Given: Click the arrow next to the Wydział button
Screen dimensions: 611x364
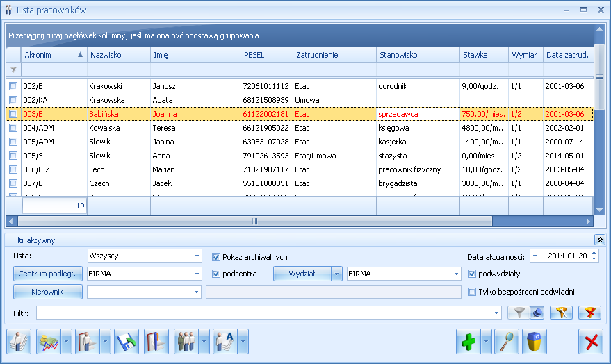Looking at the screenshot, I should click(x=336, y=274).
